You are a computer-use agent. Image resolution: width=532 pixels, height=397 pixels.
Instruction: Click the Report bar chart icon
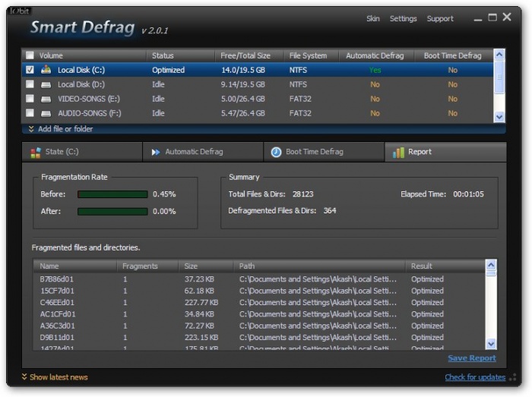click(x=398, y=153)
